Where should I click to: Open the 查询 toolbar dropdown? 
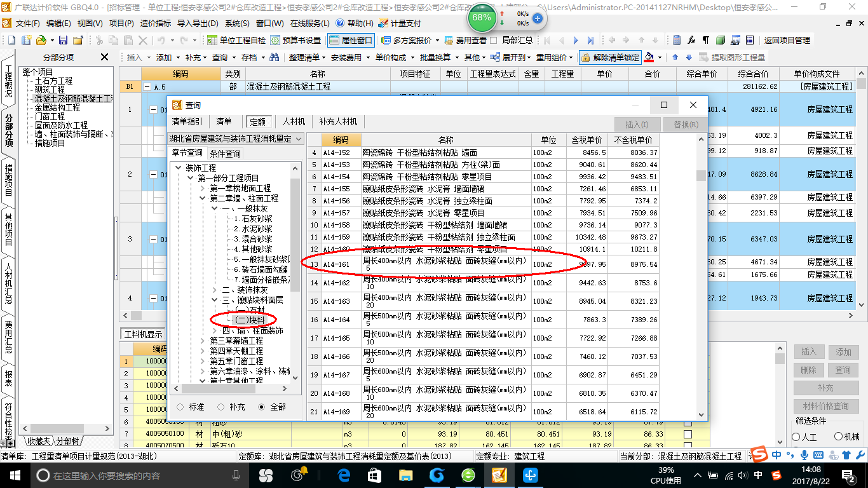coord(223,57)
